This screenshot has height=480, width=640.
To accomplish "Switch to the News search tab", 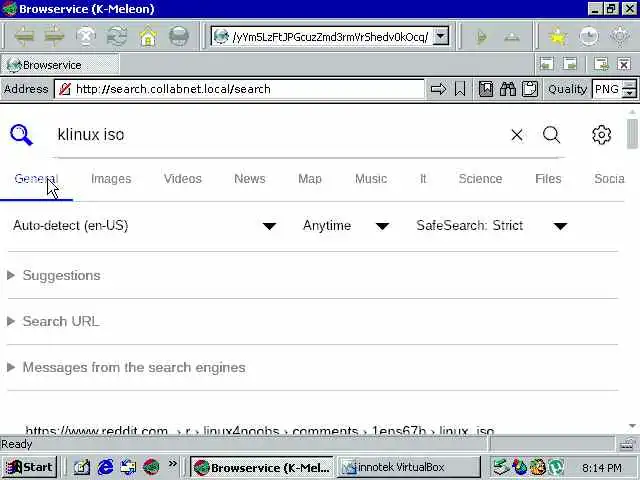I will click(x=250, y=179).
